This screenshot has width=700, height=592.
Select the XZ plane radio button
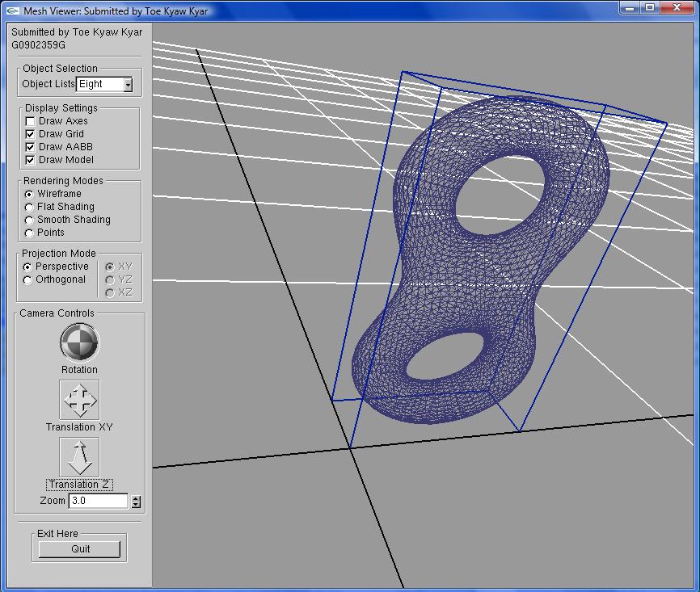click(109, 292)
